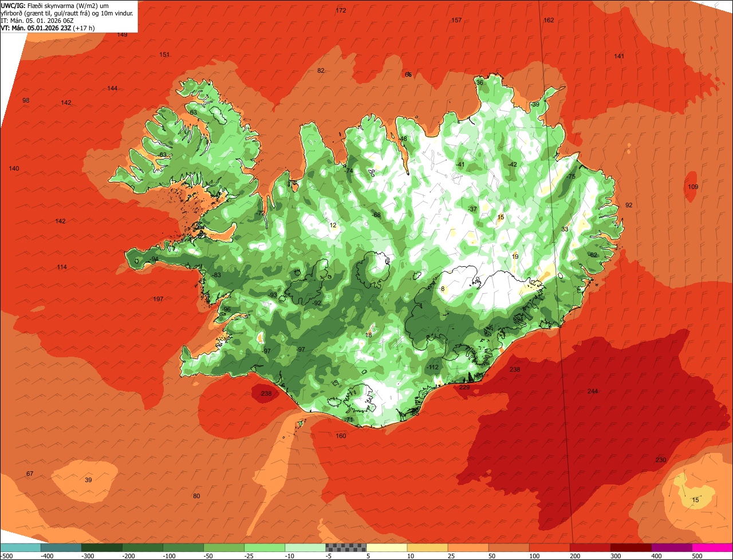Click the map value 62 near the east fjords
The width and height of the screenshot is (733, 560).
(x=593, y=255)
